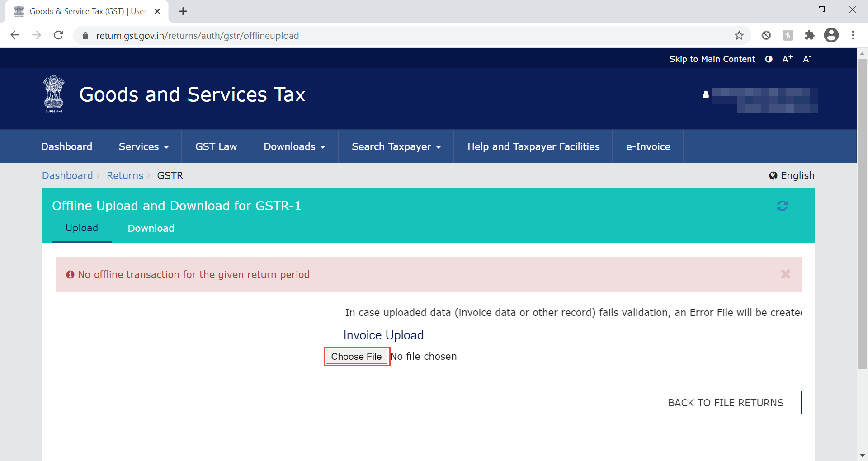Click Skip to Main Content link
The height and width of the screenshot is (461, 868).
pos(712,59)
